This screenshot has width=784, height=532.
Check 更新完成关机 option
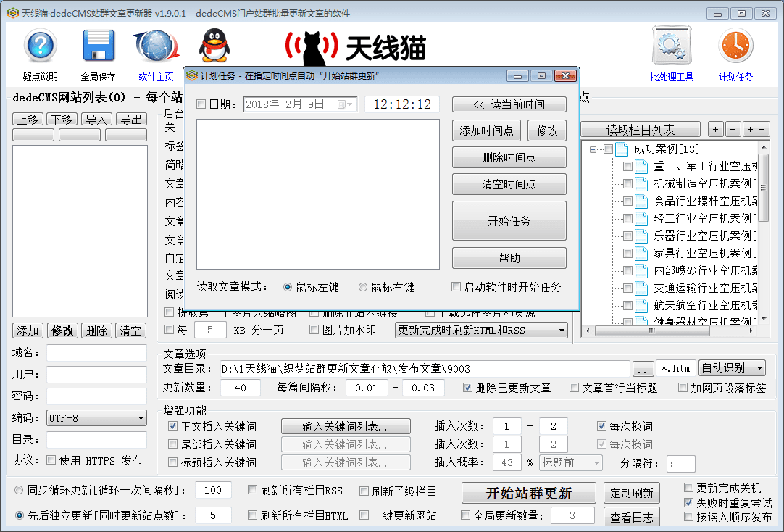click(x=688, y=488)
